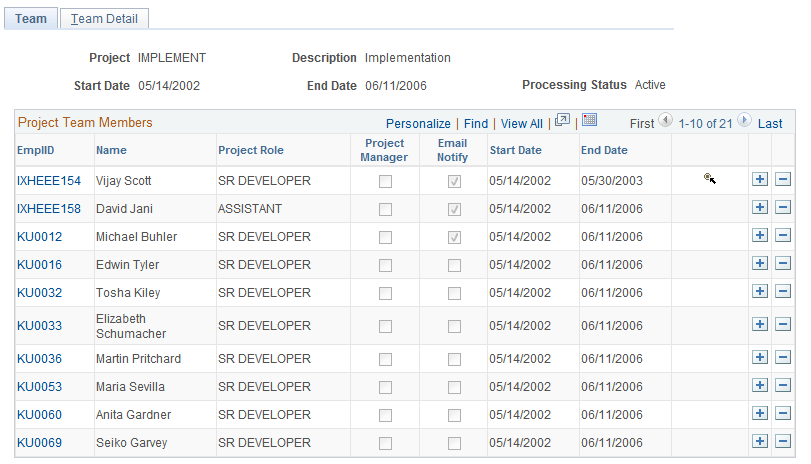Image resolution: width=811 pixels, height=464 pixels.
Task: Remove the Edwin Tyler row
Action: pos(783,263)
